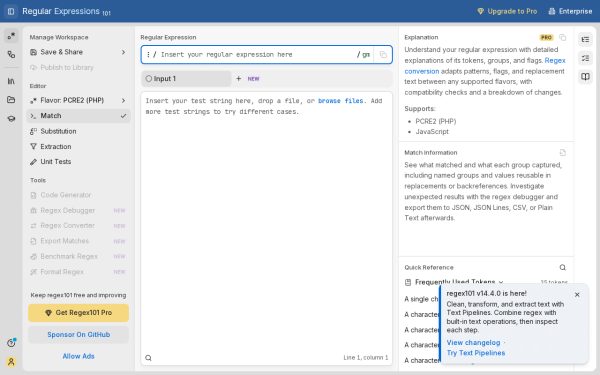600x375 pixels.
Task: Search the Quick Reference with the magnifier icon
Action: pyautogui.click(x=562, y=267)
